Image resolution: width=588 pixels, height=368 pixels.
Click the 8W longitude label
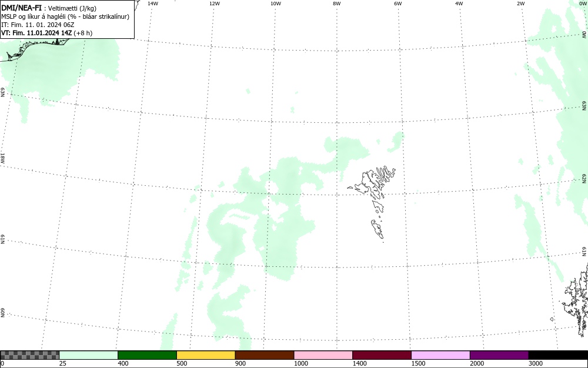click(337, 4)
